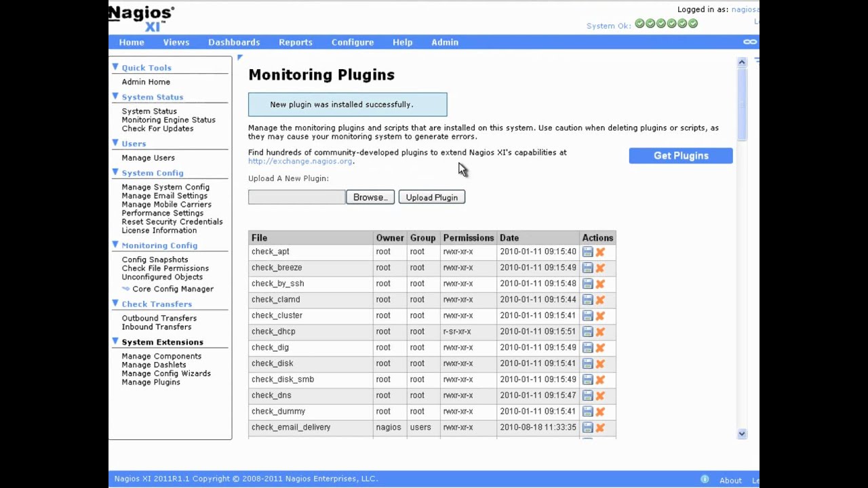
Task: Collapse the Quick Tools sidebar section
Action: point(115,67)
